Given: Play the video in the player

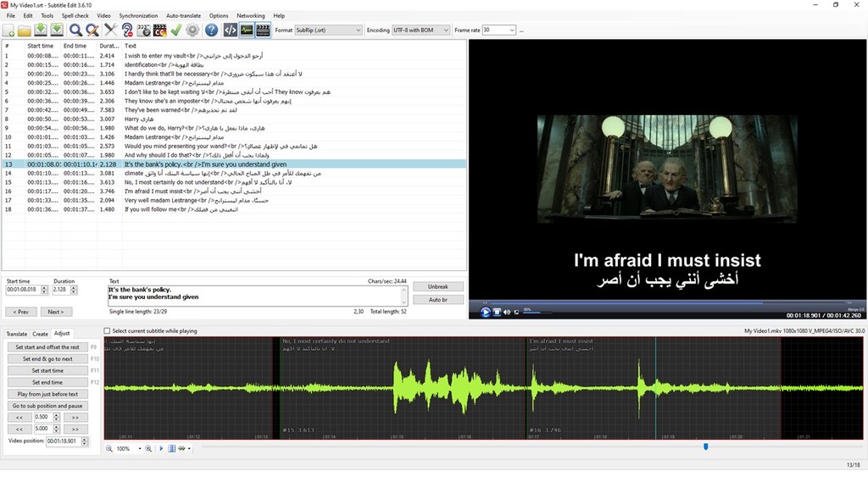Looking at the screenshot, I should click(485, 312).
